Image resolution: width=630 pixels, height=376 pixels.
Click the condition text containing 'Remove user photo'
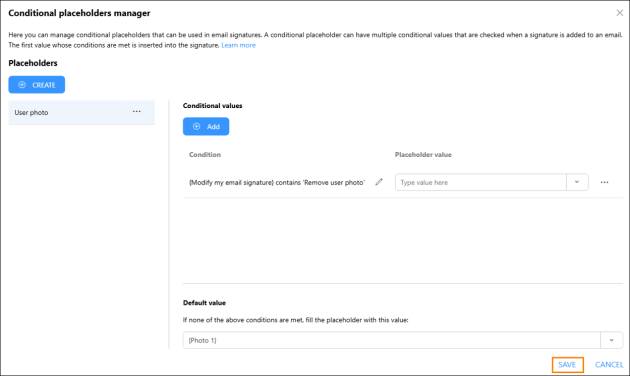(277, 182)
